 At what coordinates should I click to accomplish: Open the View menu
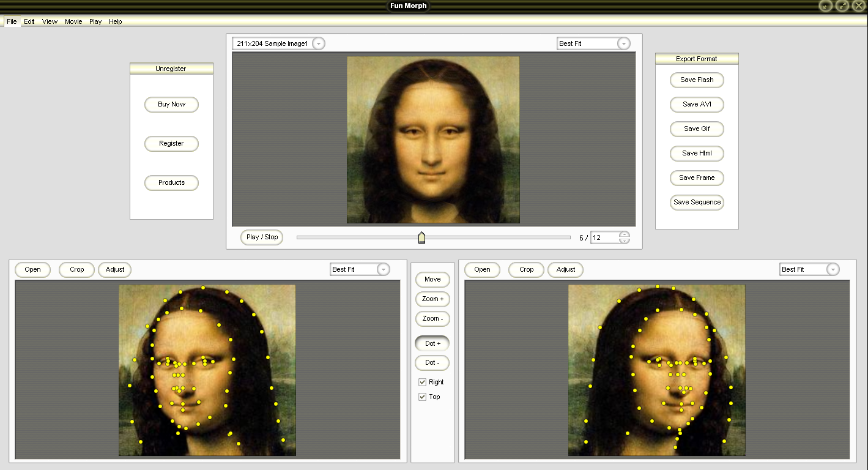click(x=50, y=21)
